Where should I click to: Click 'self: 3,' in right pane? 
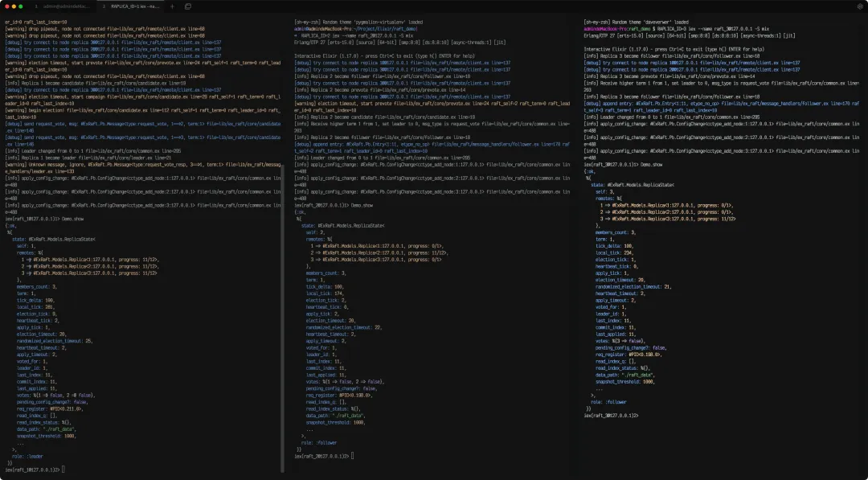pos(605,191)
